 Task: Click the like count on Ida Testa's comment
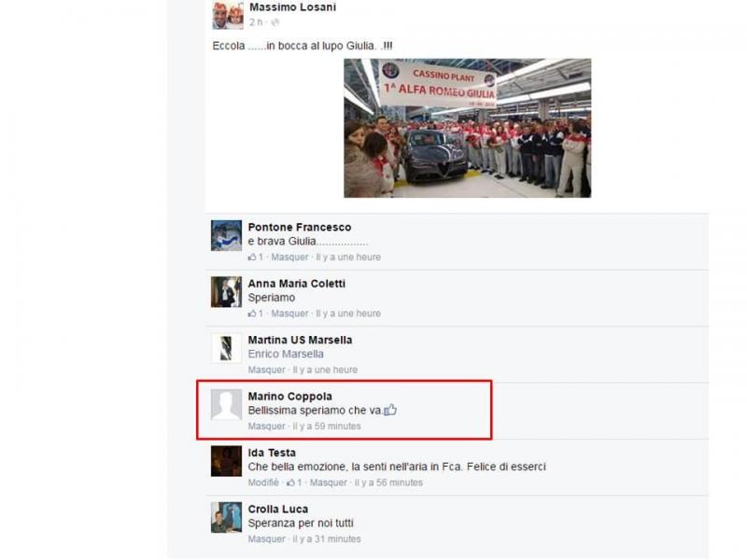pyautogui.click(x=294, y=483)
